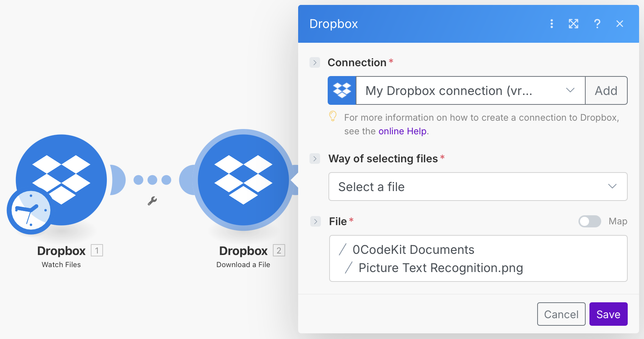644x339 pixels.
Task: Click module number badge 2
Action: [279, 250]
